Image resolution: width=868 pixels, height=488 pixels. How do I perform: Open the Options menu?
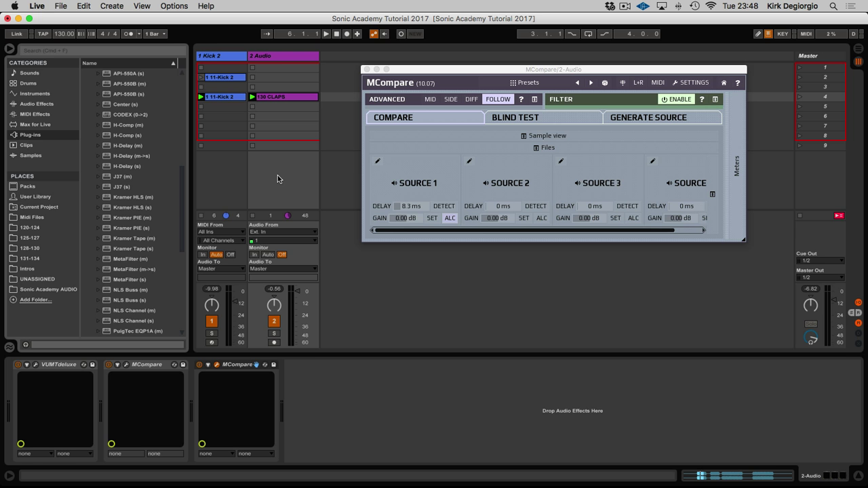[174, 6]
